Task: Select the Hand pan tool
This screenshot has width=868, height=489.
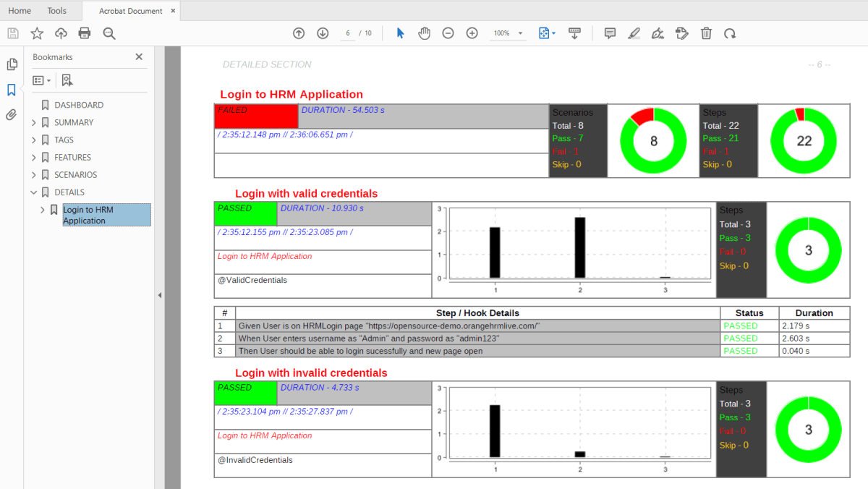Action: tap(425, 33)
